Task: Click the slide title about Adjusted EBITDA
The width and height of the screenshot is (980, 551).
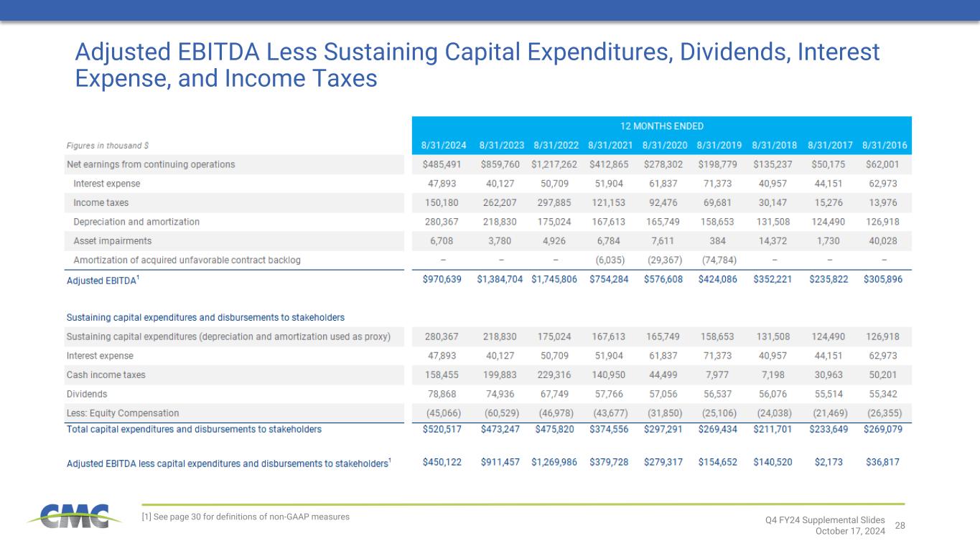Action: tap(477, 65)
